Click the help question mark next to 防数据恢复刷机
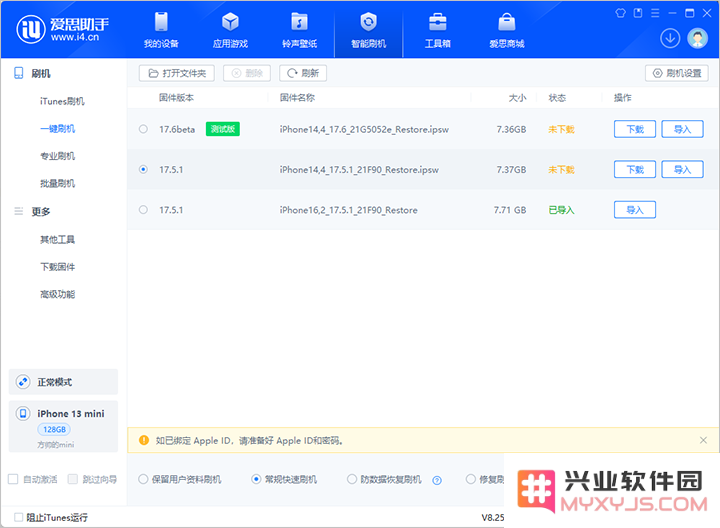Viewport: 720px width, 528px height. pyautogui.click(x=437, y=480)
